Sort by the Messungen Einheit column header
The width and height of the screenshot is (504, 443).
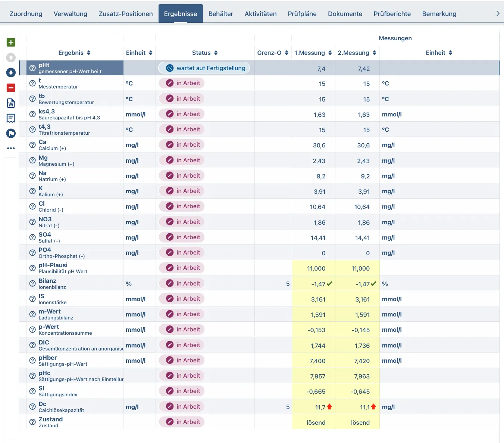tap(439, 53)
